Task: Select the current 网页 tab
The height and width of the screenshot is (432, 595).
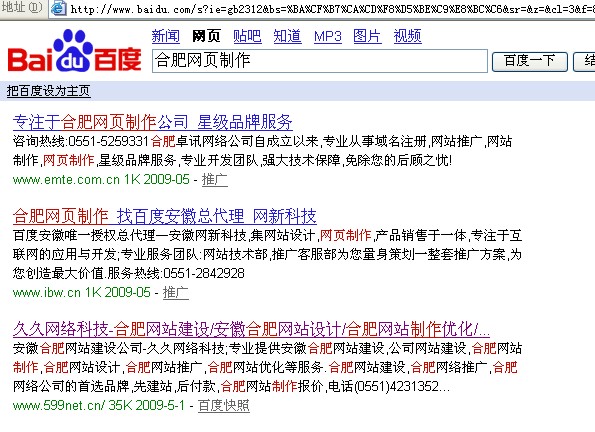Action: (x=206, y=36)
